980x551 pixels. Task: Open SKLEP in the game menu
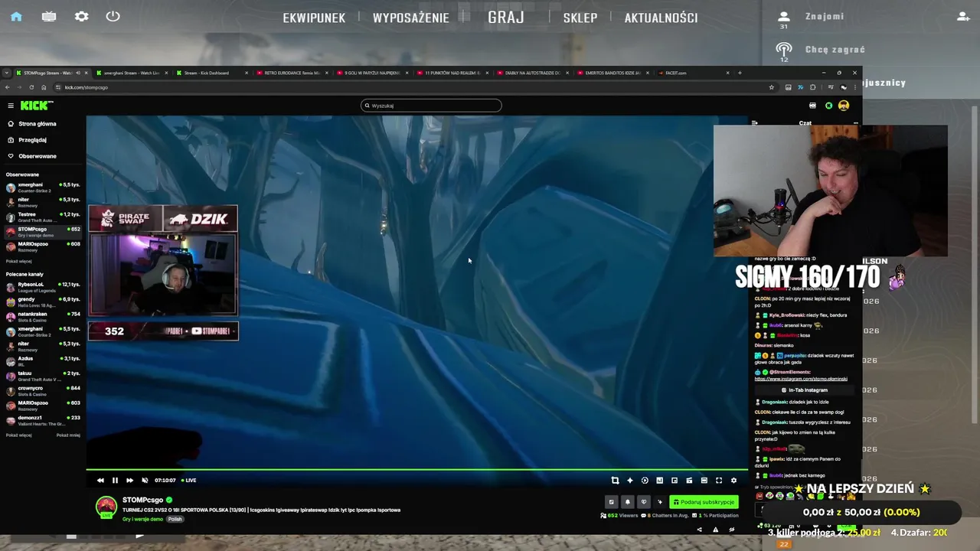(580, 18)
